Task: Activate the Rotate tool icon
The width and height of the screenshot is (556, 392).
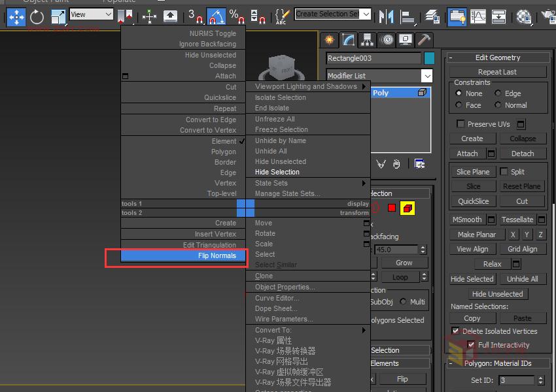Action: 37,16
